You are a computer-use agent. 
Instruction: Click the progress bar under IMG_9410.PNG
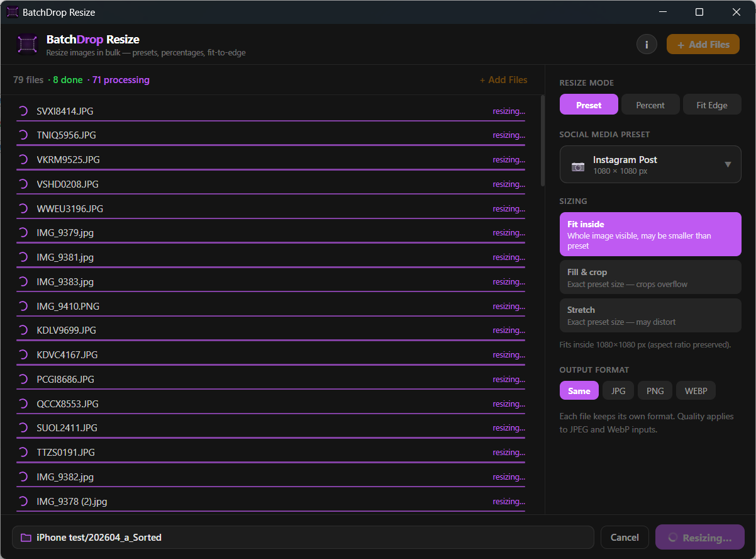270,316
